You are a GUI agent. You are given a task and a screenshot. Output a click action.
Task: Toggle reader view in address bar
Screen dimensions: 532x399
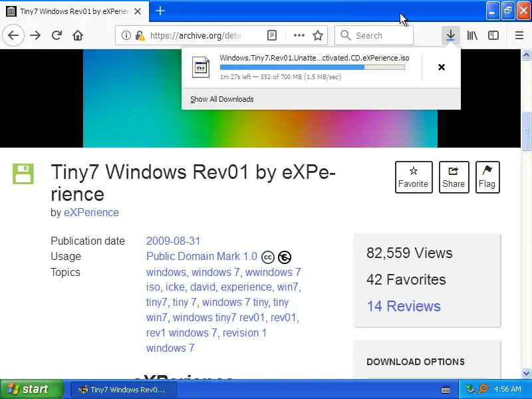pos(272,35)
